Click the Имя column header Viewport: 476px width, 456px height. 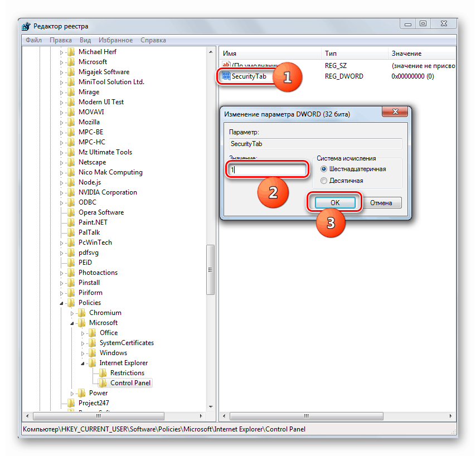click(x=270, y=54)
